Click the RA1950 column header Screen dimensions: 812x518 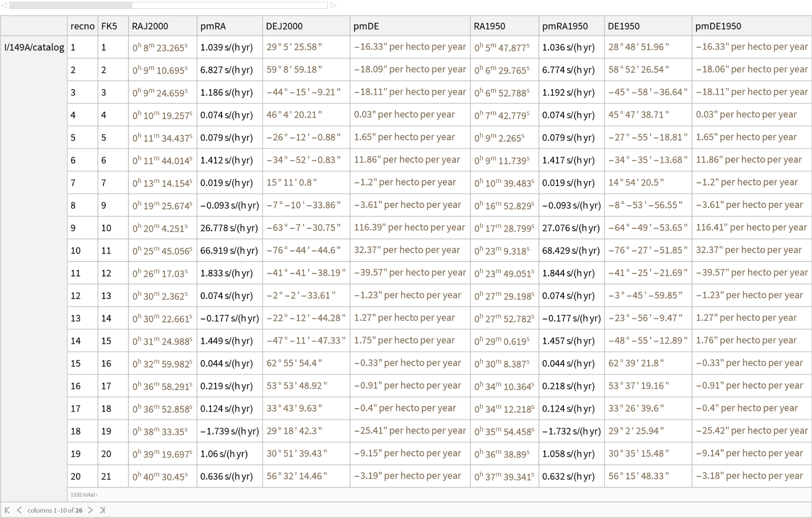point(489,26)
